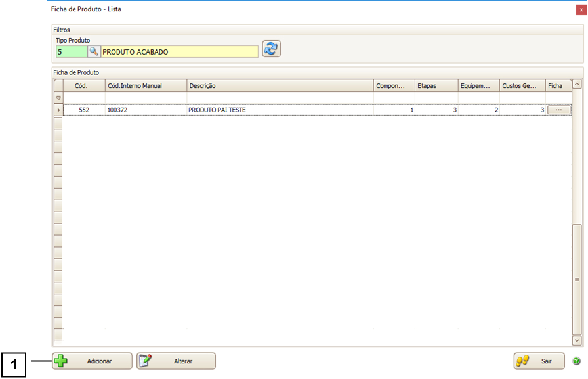
Task: Click the blue refresh arrows icon
Action: [x=271, y=49]
